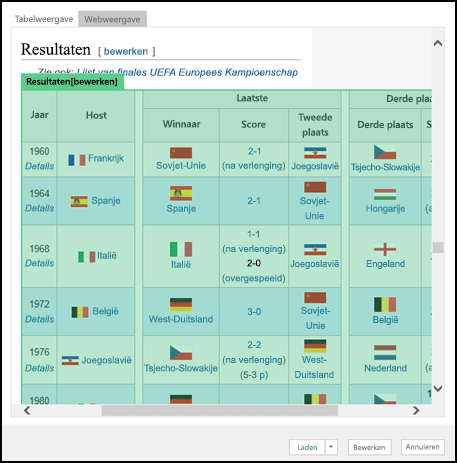Click the Italië host link for 1968
This screenshot has width=457, height=463.
pyautogui.click(x=107, y=256)
